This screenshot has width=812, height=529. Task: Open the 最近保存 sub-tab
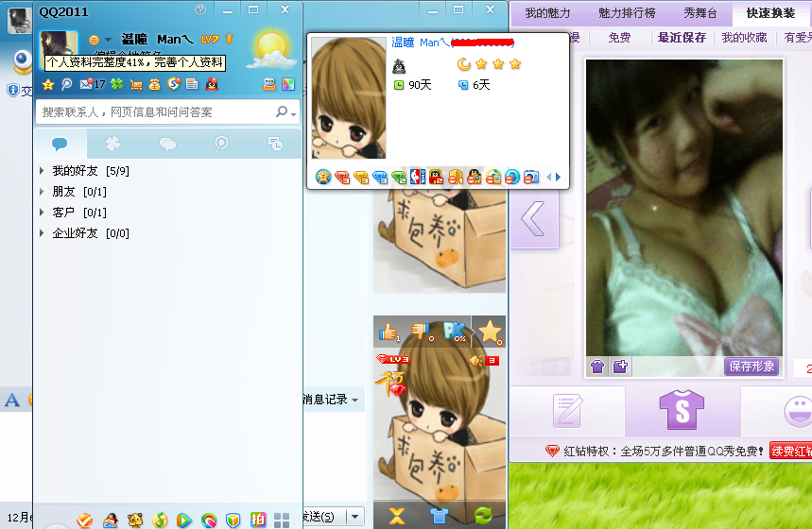coord(682,37)
